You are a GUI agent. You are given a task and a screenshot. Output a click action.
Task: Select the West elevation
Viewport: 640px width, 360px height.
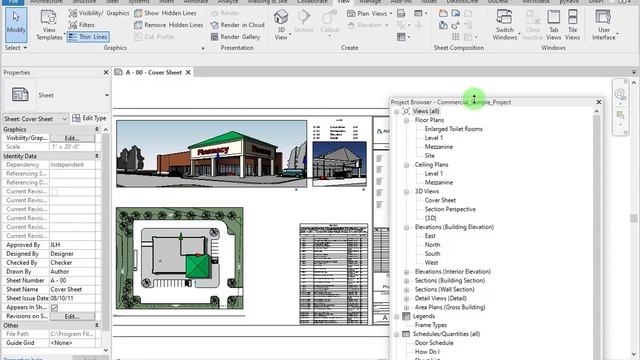coord(431,263)
